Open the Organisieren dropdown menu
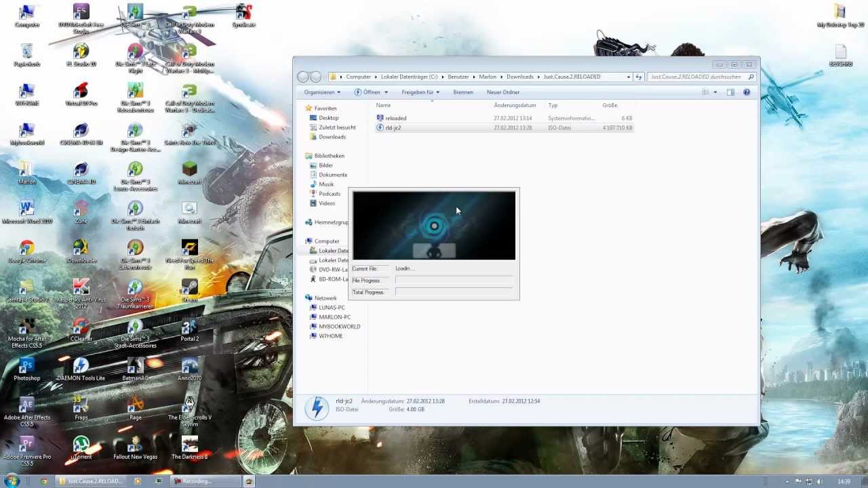 click(x=322, y=92)
